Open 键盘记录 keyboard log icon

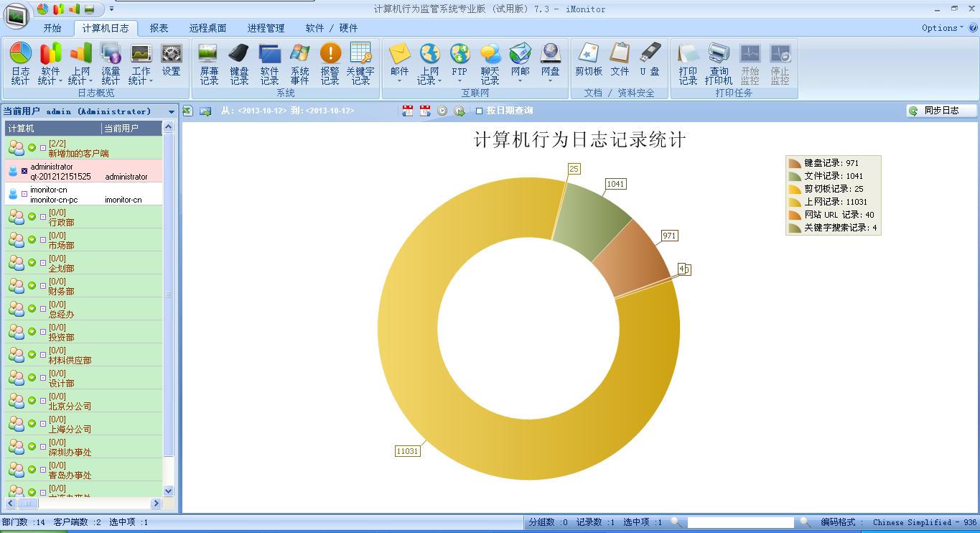(x=239, y=63)
